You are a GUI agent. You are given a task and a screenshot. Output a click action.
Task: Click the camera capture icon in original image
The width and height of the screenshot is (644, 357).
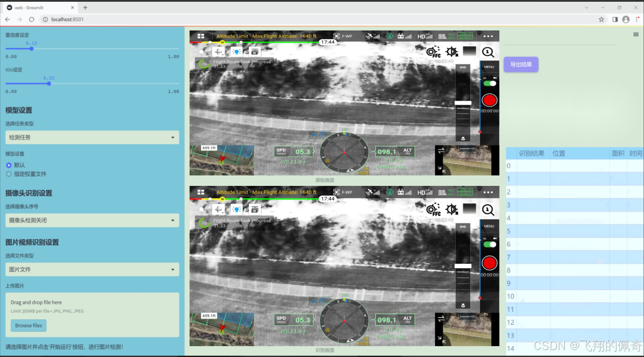click(255, 52)
